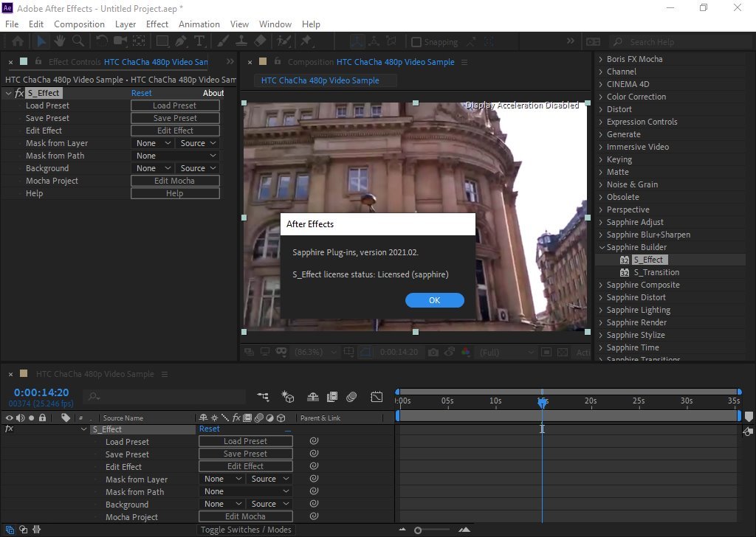The image size is (756, 537).
Task: Select the Rotation tool
Action: coord(101,41)
